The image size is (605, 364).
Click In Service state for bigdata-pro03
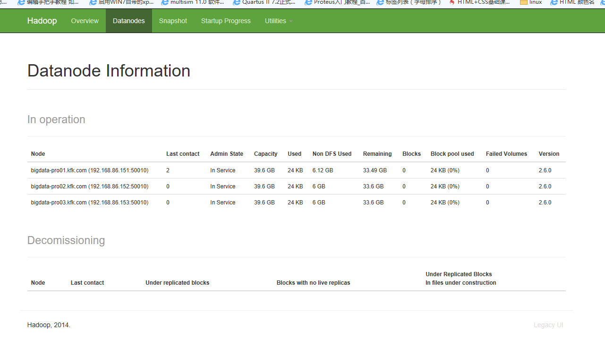point(223,203)
